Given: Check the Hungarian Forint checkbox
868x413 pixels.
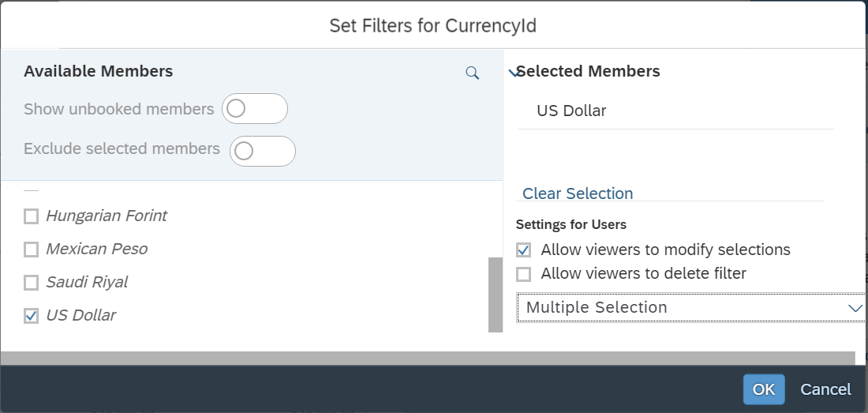Looking at the screenshot, I should [31, 216].
